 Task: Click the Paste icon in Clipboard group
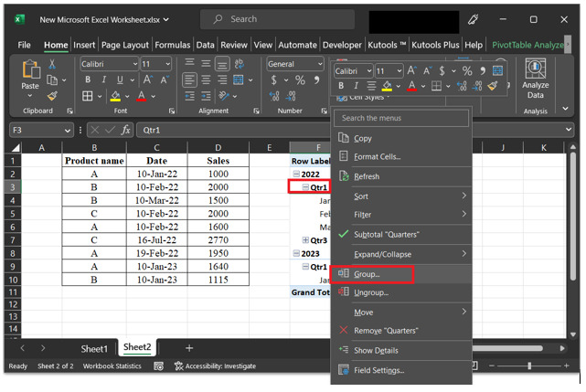click(30, 71)
